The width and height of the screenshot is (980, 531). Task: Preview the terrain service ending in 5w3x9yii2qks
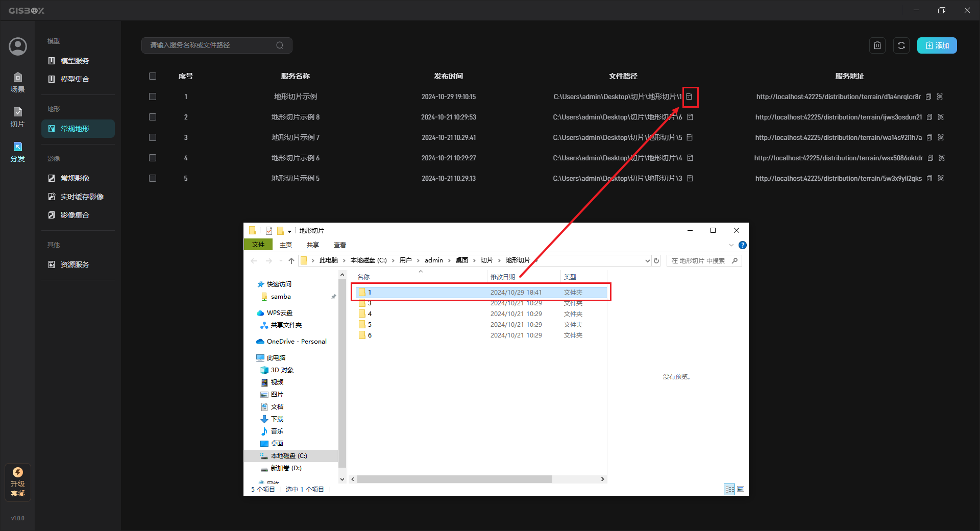[x=941, y=178]
